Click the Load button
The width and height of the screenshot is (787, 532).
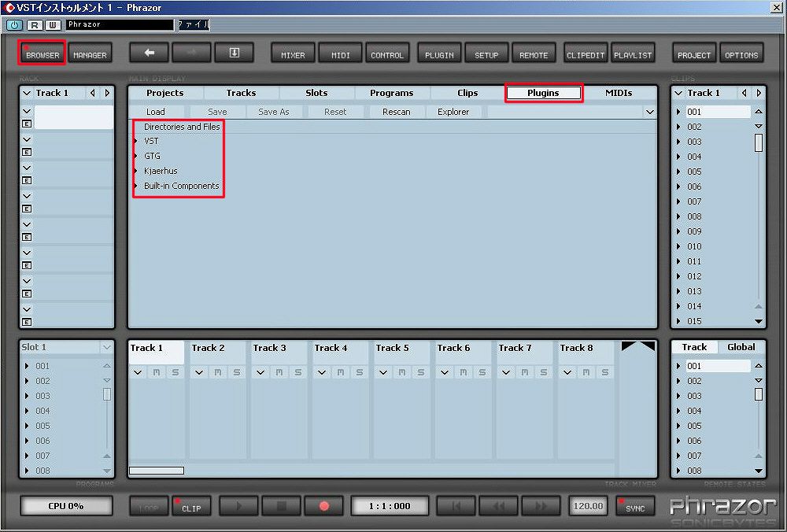point(156,112)
